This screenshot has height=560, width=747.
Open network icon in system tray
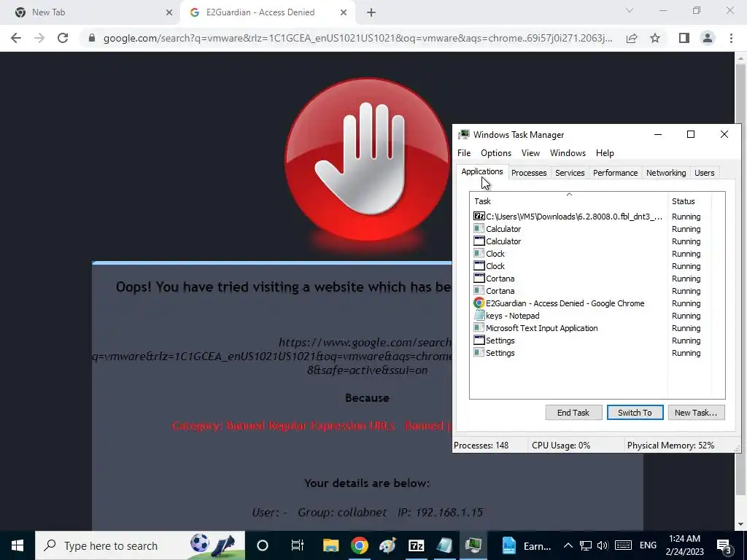[x=586, y=545]
